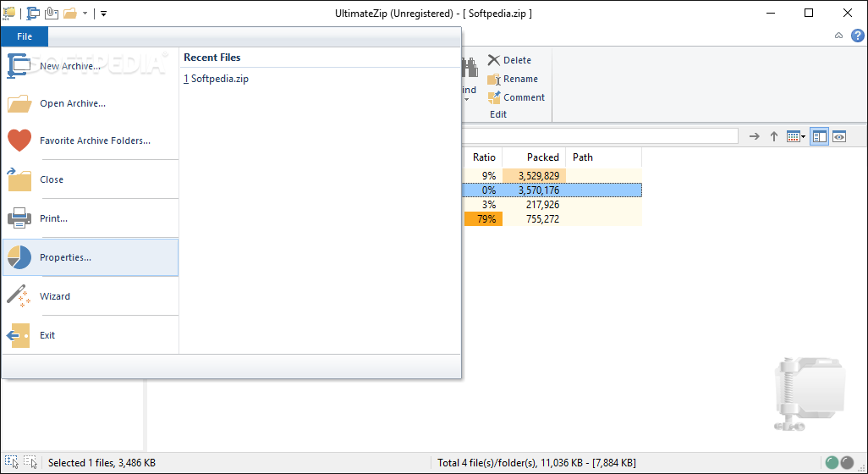Select the packed size 3,570,176 cell
The image size is (868, 474).
[534, 190]
